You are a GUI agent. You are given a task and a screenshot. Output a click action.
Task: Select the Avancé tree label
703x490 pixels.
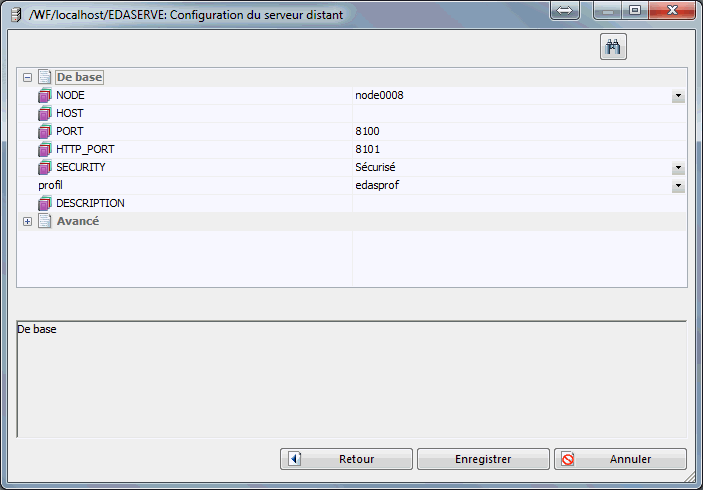78,221
